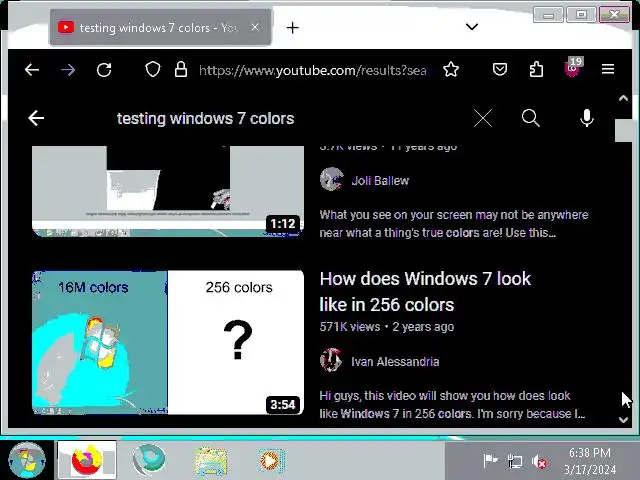Select the 'testing windows 7 colors' YouTube tab
Screen dimensions: 640x480
[x=160, y=27]
